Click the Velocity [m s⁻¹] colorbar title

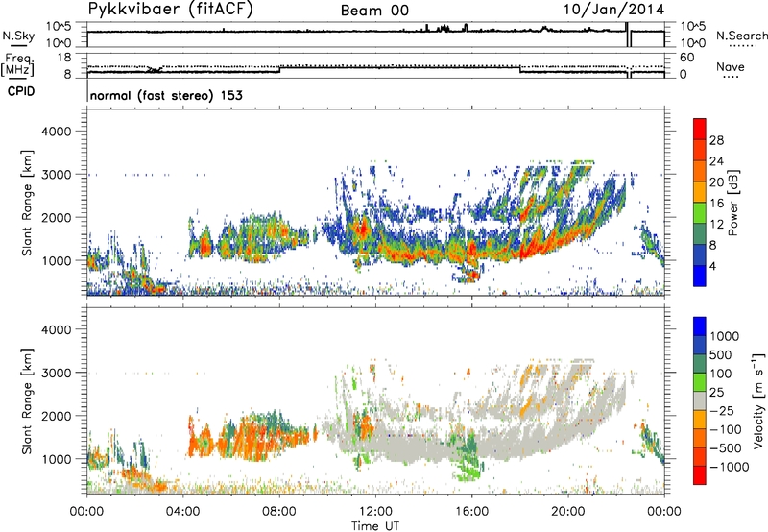coord(759,400)
